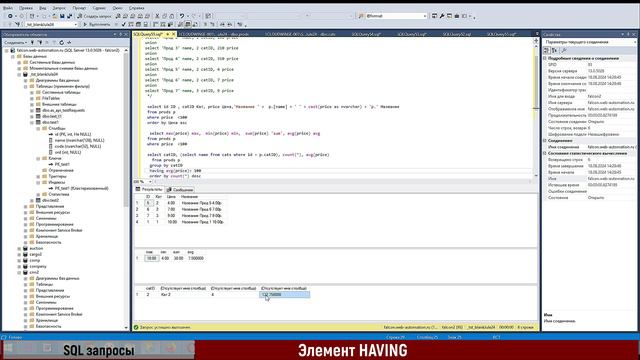Click the find icon beside @format box

(x=361, y=16)
